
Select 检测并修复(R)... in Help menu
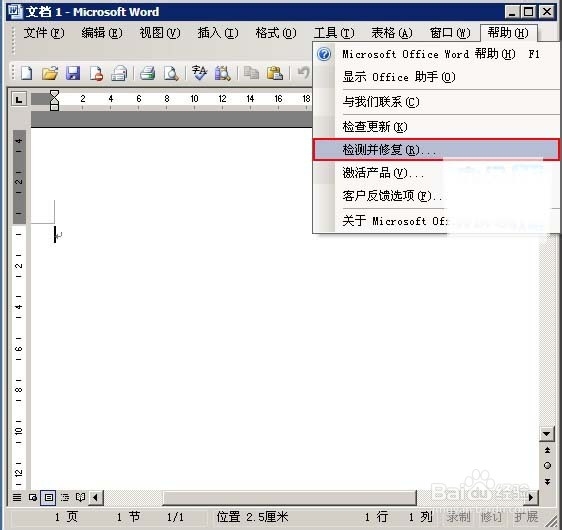[436, 149]
